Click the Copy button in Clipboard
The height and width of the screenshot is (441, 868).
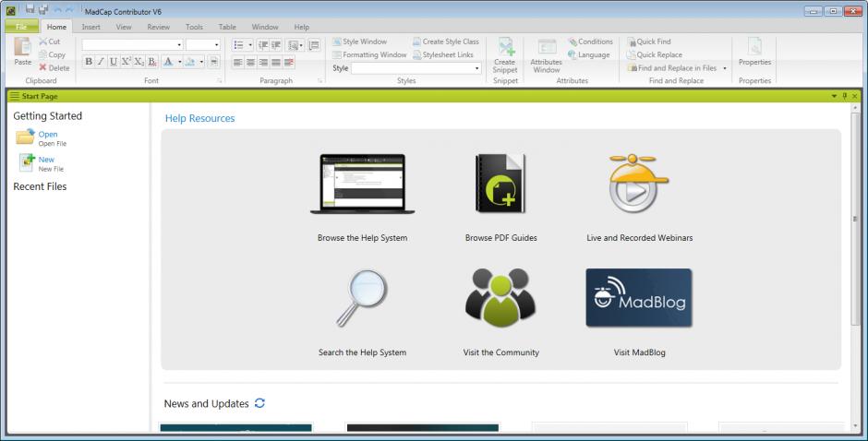point(52,54)
